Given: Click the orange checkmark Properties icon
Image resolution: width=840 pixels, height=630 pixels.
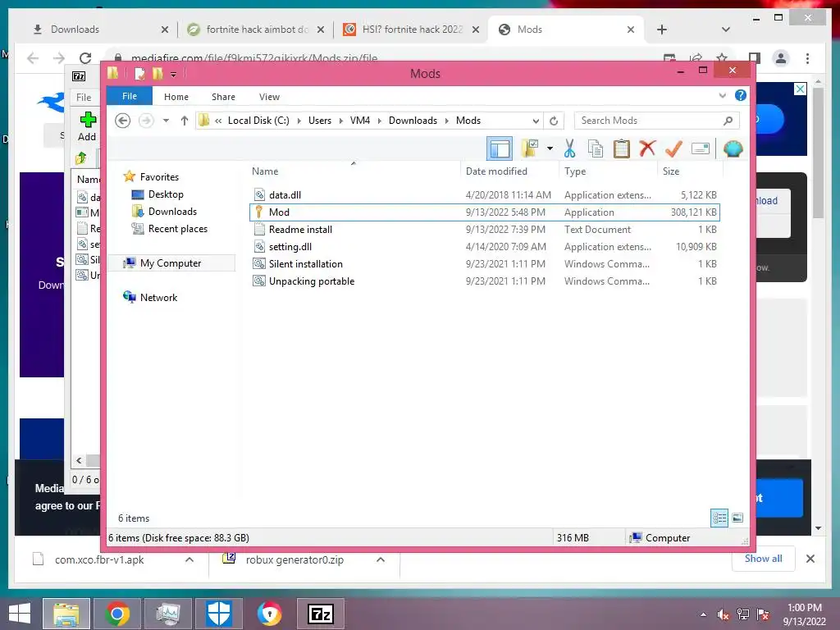Looking at the screenshot, I should (673, 148).
